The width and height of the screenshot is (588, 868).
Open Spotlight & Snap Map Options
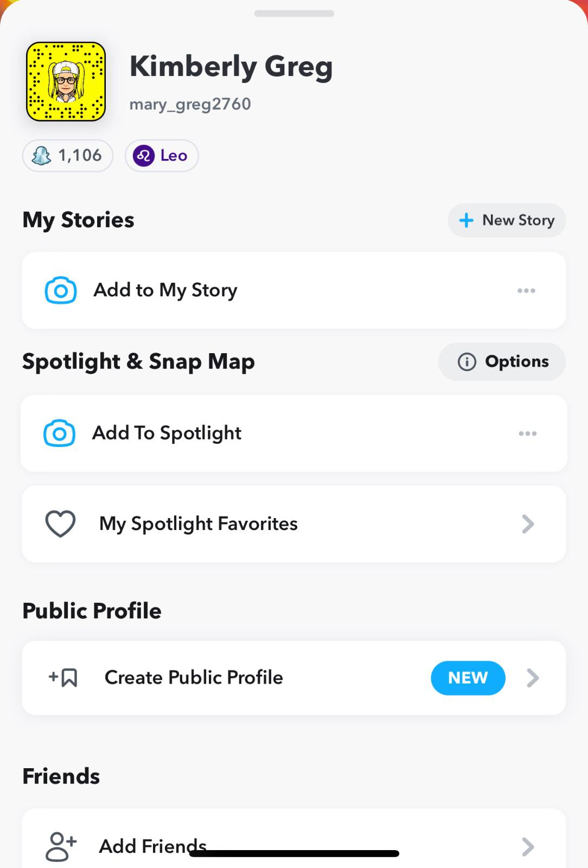point(502,362)
